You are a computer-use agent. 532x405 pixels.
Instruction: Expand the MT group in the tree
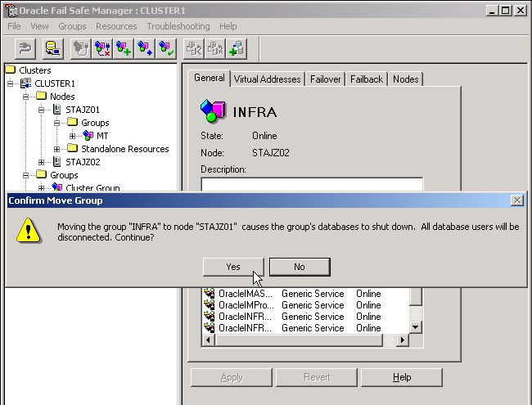point(73,136)
